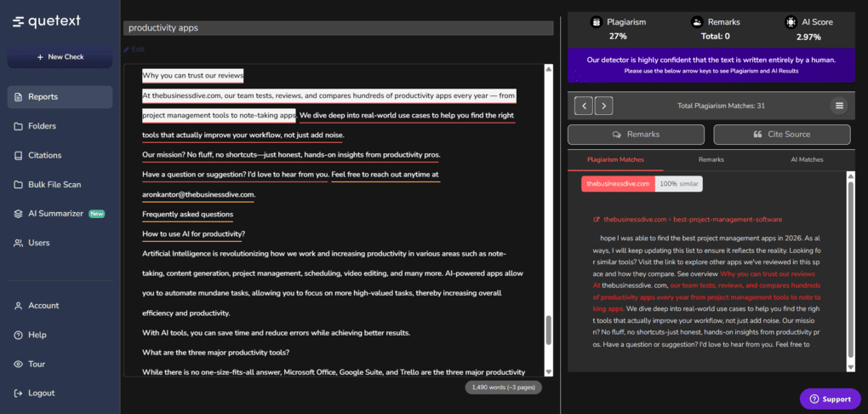
Task: Switch to the Remarks tab
Action: (x=711, y=159)
